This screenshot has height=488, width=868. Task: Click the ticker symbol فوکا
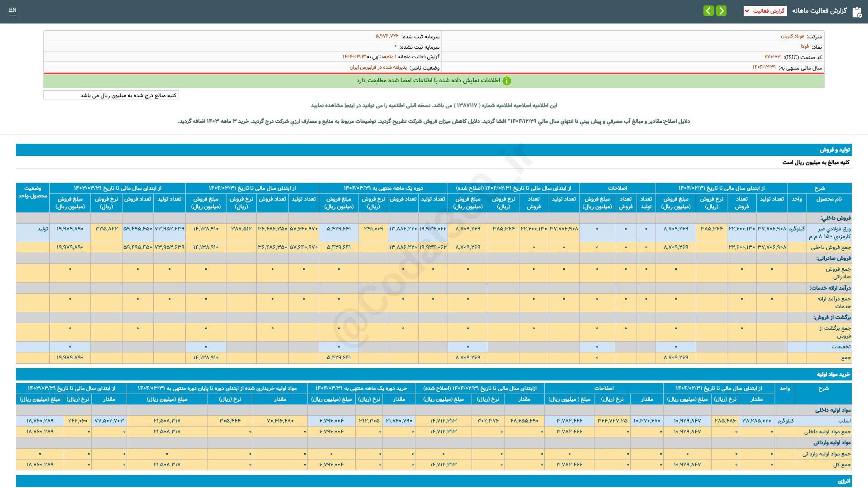tap(805, 47)
